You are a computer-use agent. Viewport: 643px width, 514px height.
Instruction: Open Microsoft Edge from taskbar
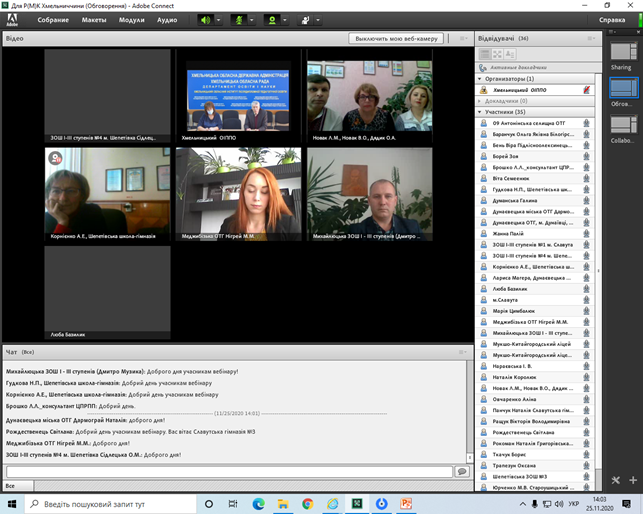258,504
